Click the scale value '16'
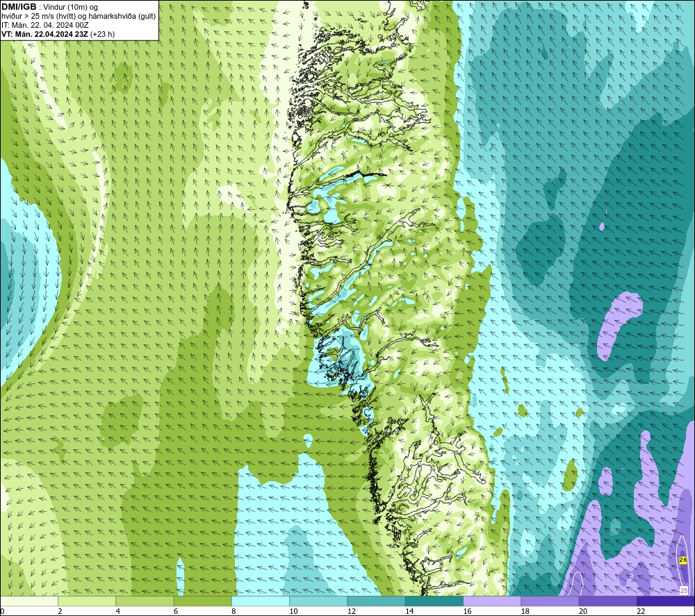 467,611
